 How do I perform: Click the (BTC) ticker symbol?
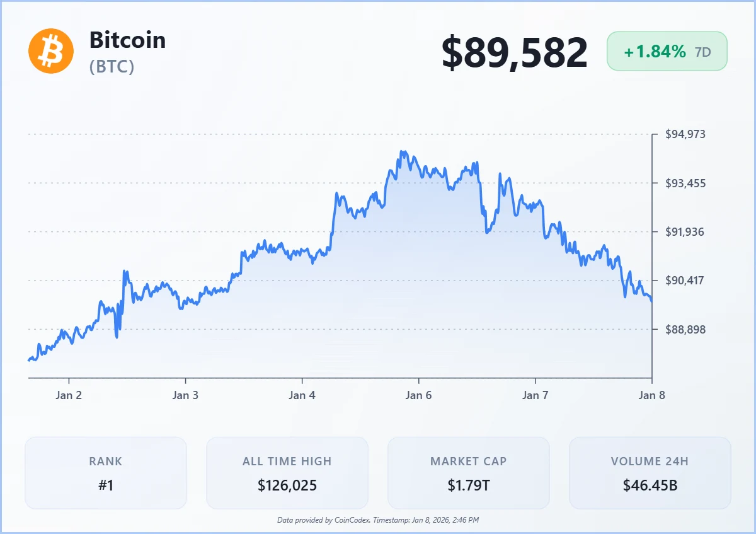click(112, 67)
